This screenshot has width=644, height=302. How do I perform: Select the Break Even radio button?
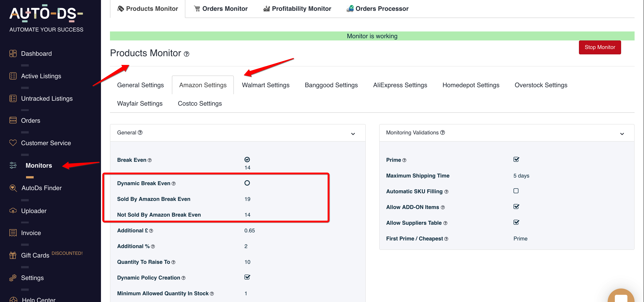pos(247,160)
